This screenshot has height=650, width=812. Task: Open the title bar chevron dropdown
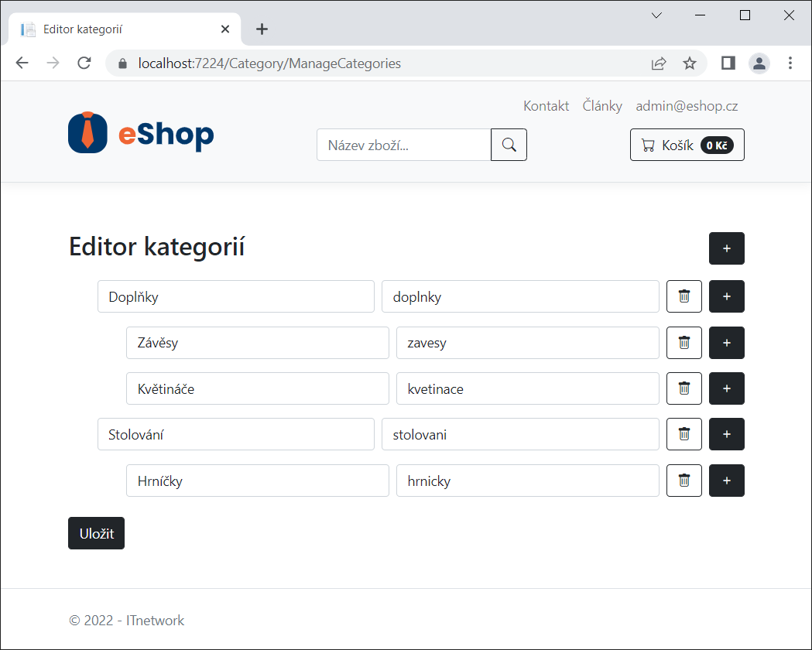tap(656, 15)
